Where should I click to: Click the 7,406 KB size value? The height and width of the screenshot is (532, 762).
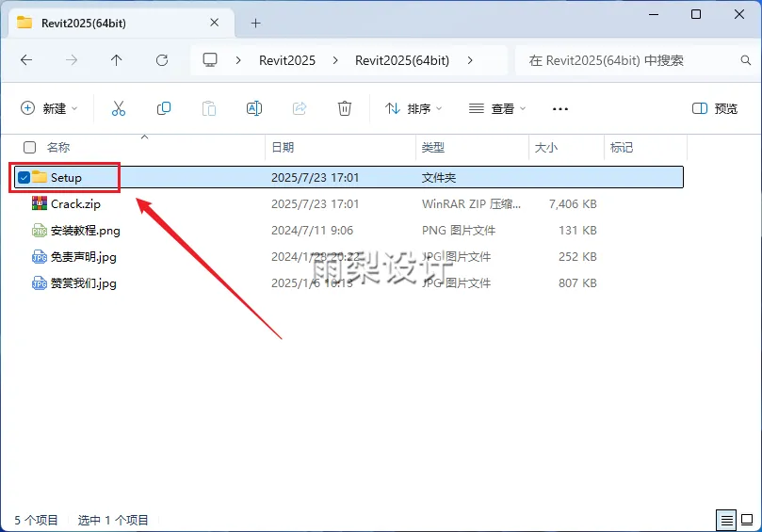(x=573, y=204)
